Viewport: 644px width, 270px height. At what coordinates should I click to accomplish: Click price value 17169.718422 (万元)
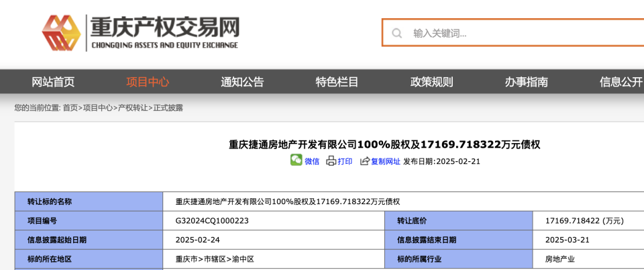(x=584, y=221)
